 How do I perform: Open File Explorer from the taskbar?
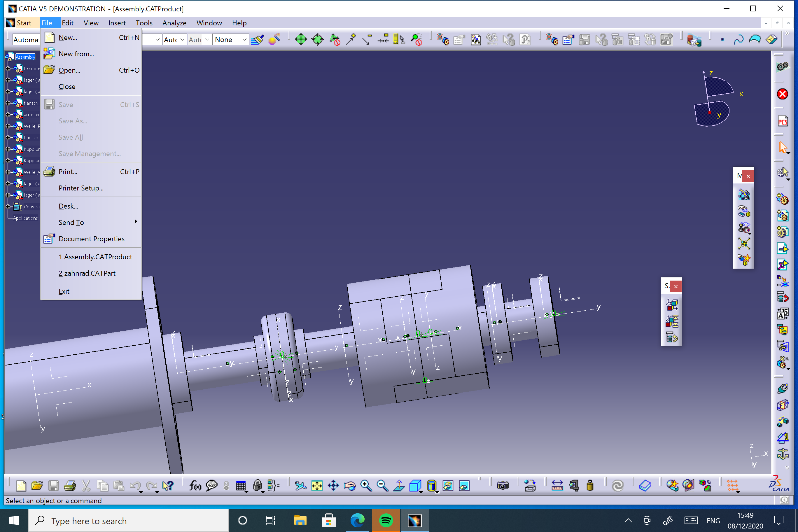point(300,520)
